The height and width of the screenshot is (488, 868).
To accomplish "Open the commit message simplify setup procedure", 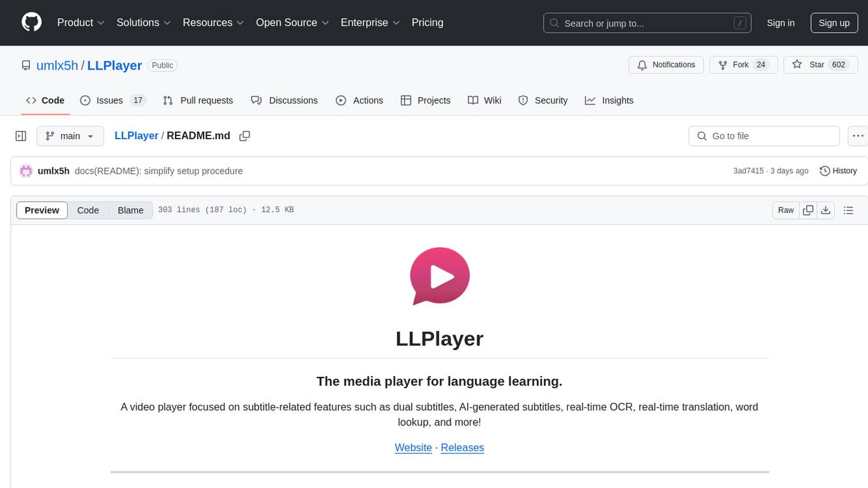I will [159, 171].
